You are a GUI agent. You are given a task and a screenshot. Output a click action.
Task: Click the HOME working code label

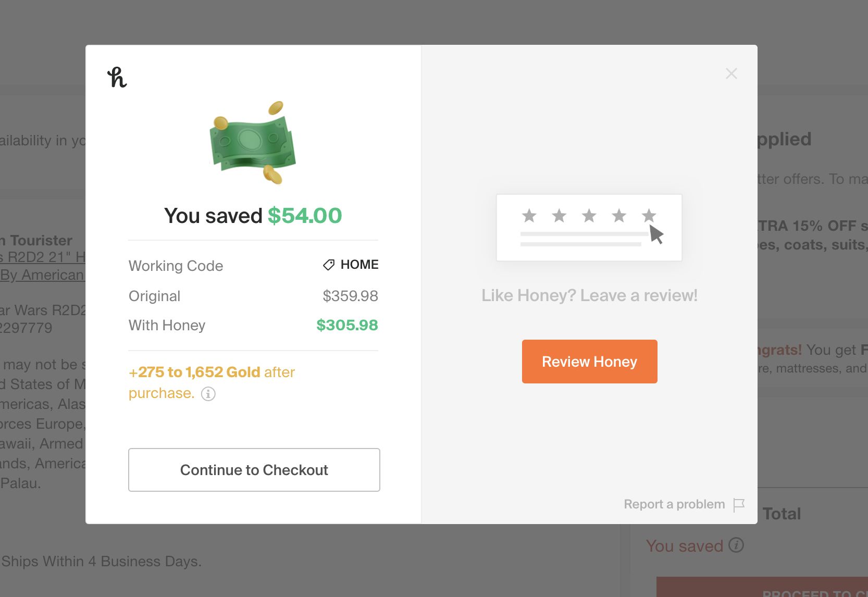[359, 265]
